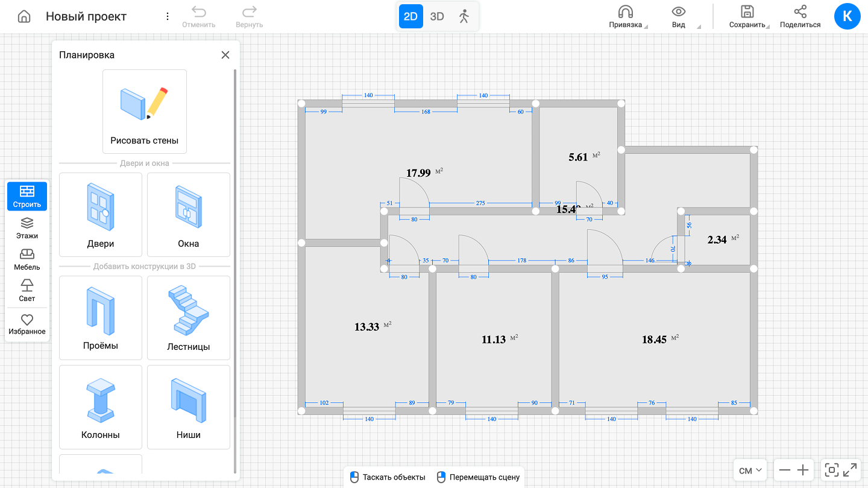Image resolution: width=868 pixels, height=488 pixels.
Task: Click the Перемещать сцену mouse hint
Action: coord(478,477)
